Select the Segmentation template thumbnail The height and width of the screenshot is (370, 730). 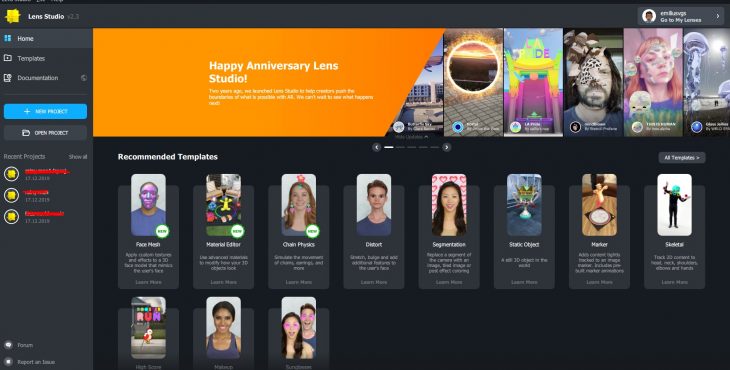[449, 205]
